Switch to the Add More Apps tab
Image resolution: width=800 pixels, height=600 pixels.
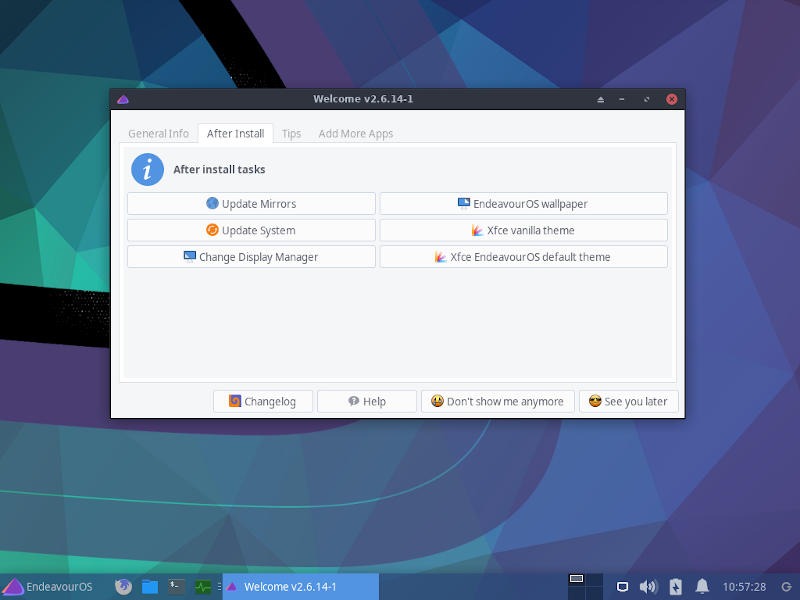pos(355,132)
